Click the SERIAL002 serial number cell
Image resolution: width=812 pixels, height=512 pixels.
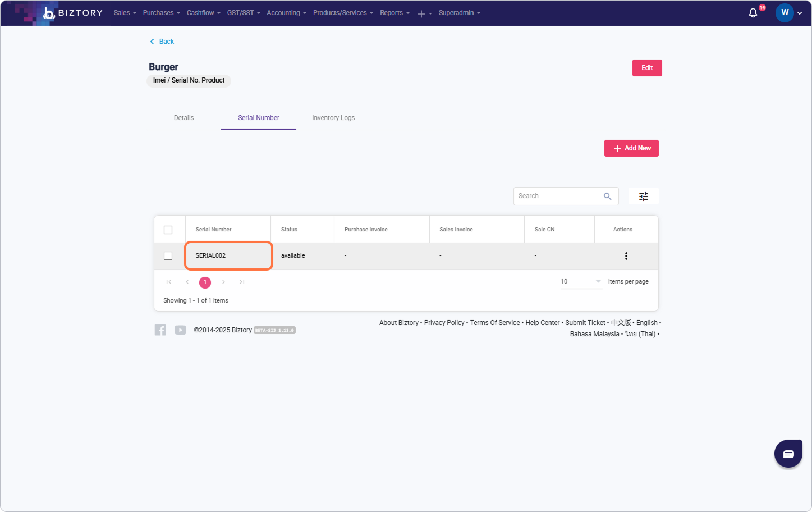[228, 256]
